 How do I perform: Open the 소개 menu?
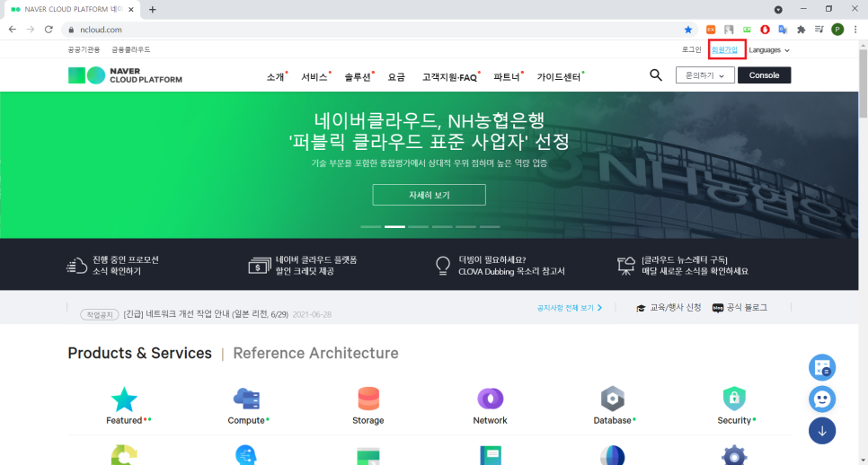[x=276, y=77]
